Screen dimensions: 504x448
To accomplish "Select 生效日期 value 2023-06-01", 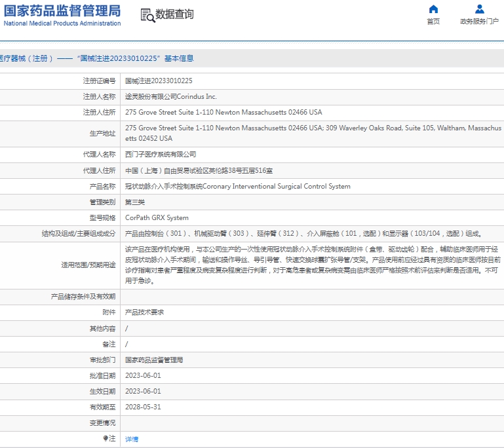I will pos(143,392).
